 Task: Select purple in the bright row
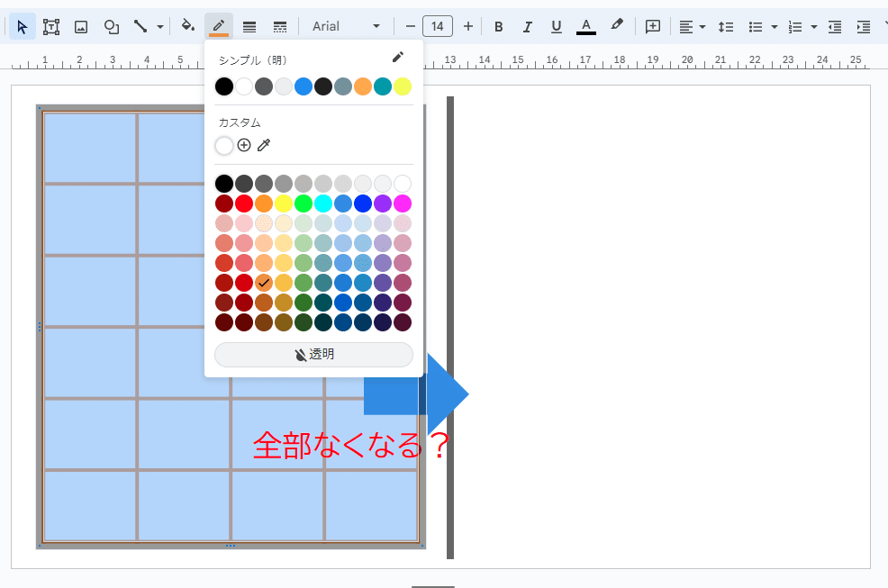pos(383,204)
